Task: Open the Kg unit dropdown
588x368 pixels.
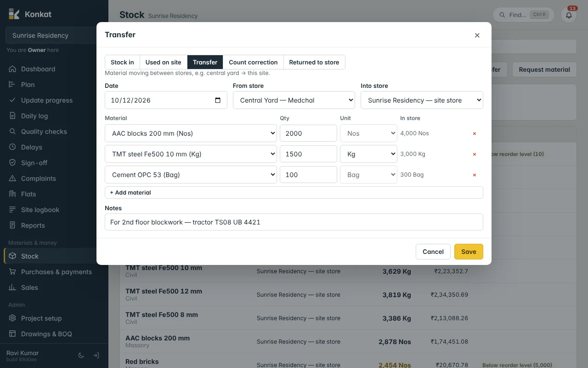Action: pos(368,154)
